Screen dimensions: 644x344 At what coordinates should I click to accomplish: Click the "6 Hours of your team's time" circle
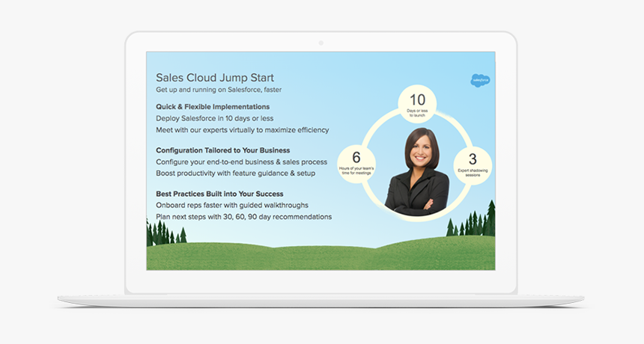pos(356,164)
